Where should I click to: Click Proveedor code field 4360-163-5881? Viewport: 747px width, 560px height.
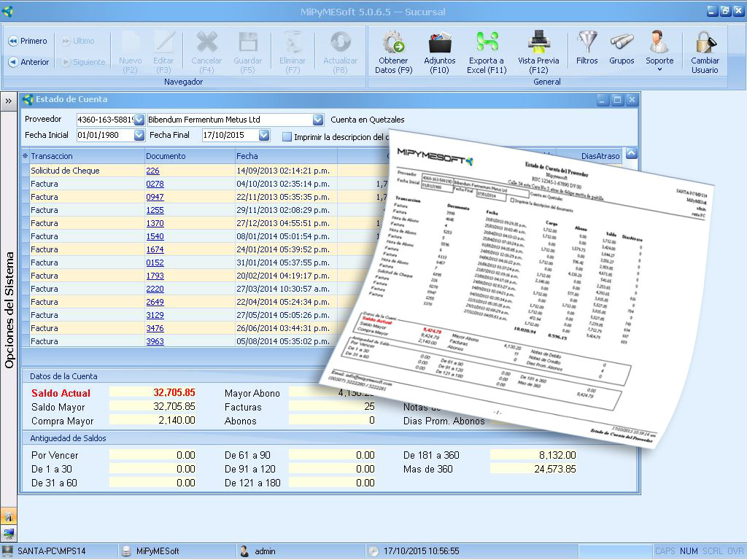pyautogui.click(x=105, y=120)
